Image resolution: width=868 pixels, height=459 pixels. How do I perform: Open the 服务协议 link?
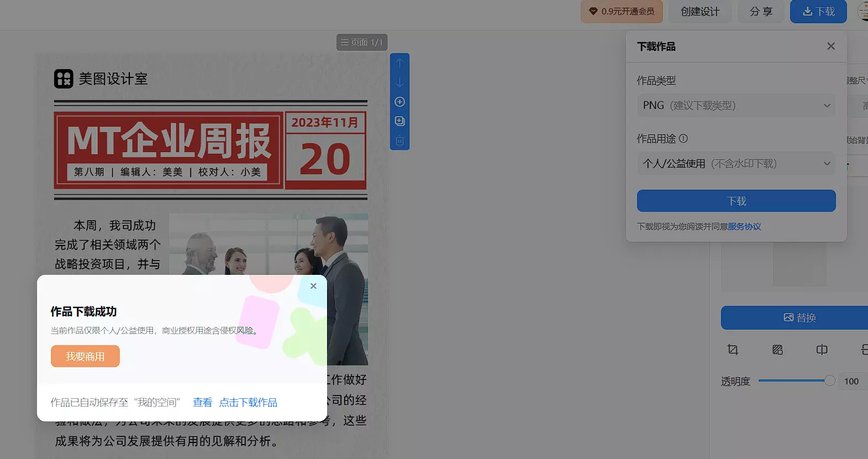pos(744,227)
